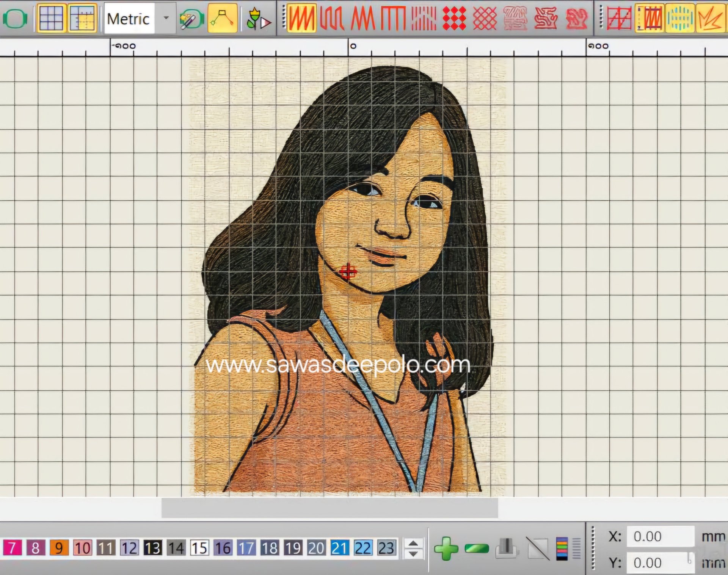The width and height of the screenshot is (728, 575).
Task: Select the dashed vertical lines fill stitch icon
Action: click(424, 18)
